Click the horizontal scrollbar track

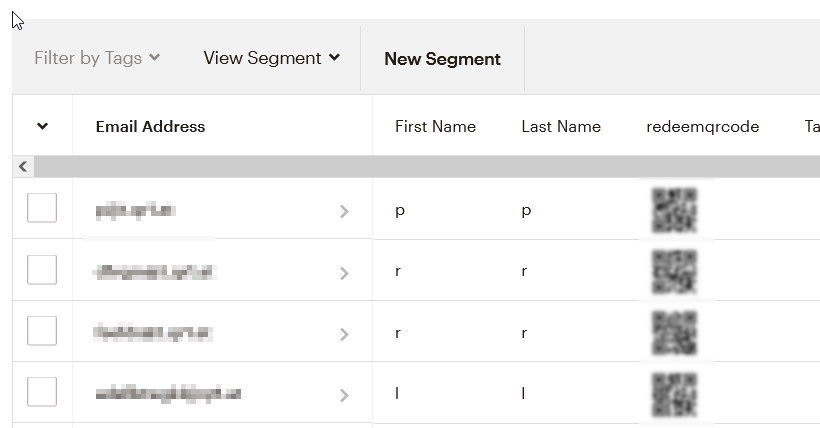click(427, 166)
